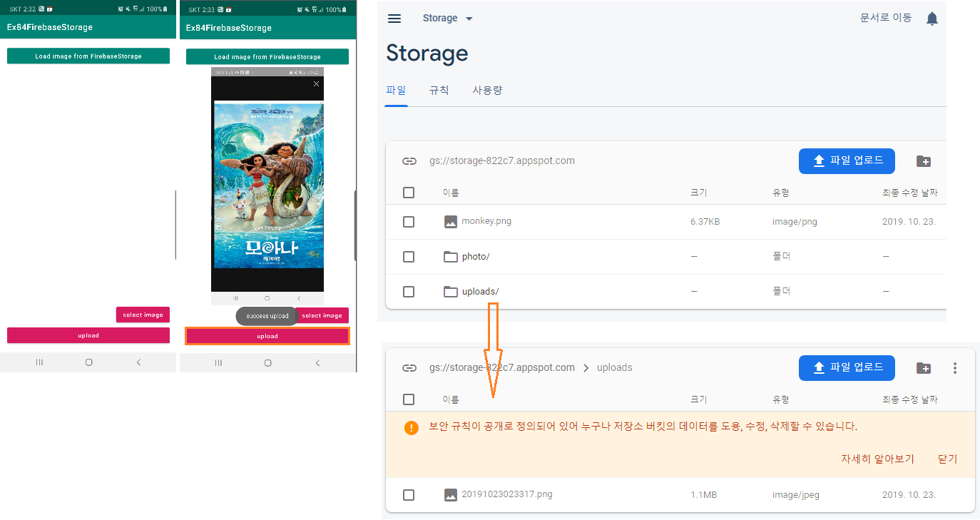Click the 20191023023317.png image file icon
The image size is (980, 520).
[x=451, y=495]
